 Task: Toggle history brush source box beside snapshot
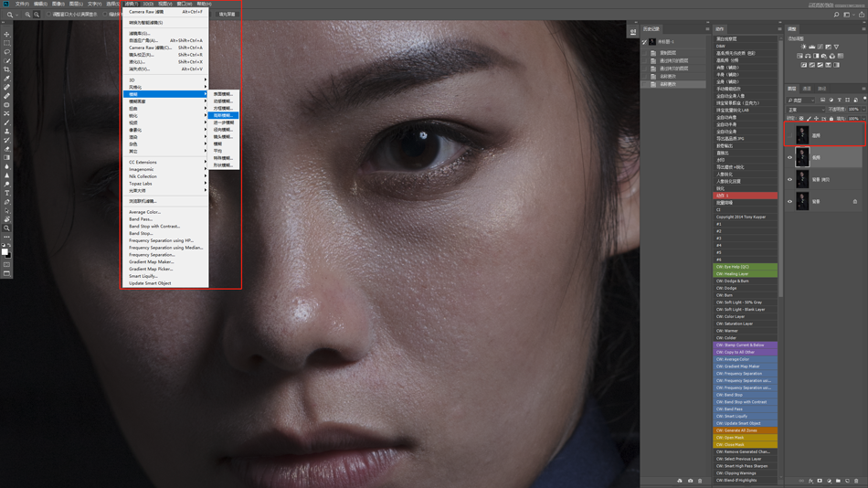(x=644, y=41)
